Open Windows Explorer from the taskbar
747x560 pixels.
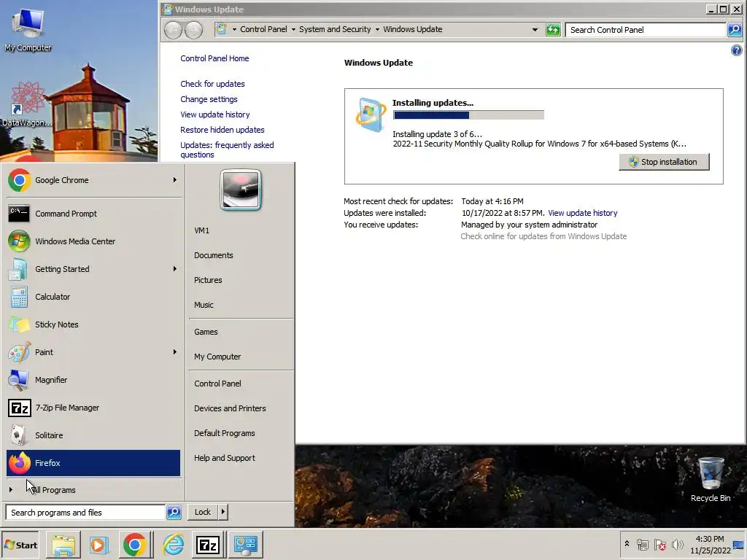(x=63, y=545)
